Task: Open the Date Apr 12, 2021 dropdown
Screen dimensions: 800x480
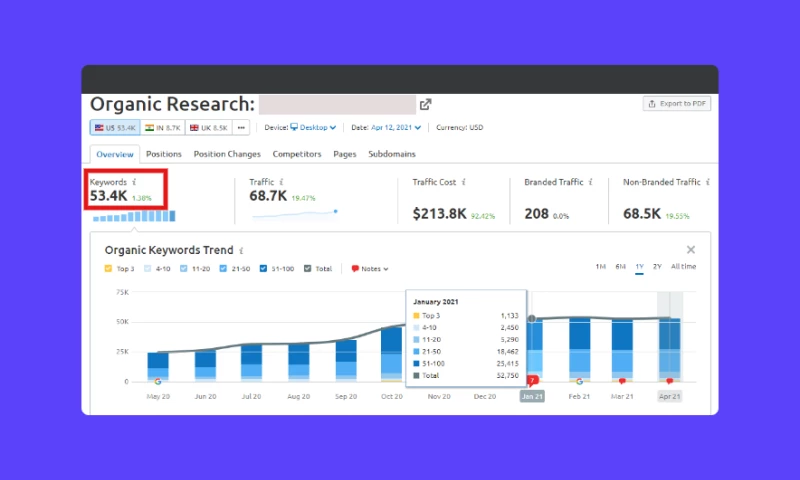Action: [x=396, y=128]
